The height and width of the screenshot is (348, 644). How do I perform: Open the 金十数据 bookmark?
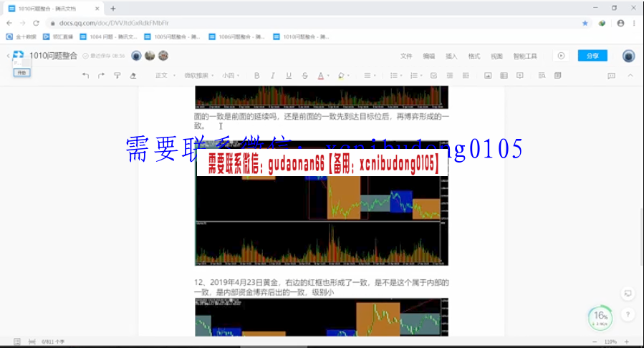click(21, 37)
